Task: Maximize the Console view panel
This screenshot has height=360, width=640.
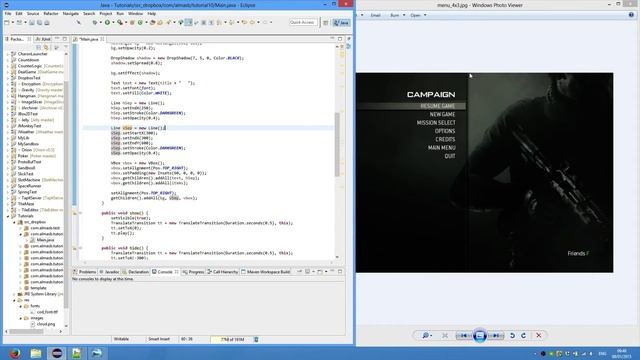Action: point(340,271)
